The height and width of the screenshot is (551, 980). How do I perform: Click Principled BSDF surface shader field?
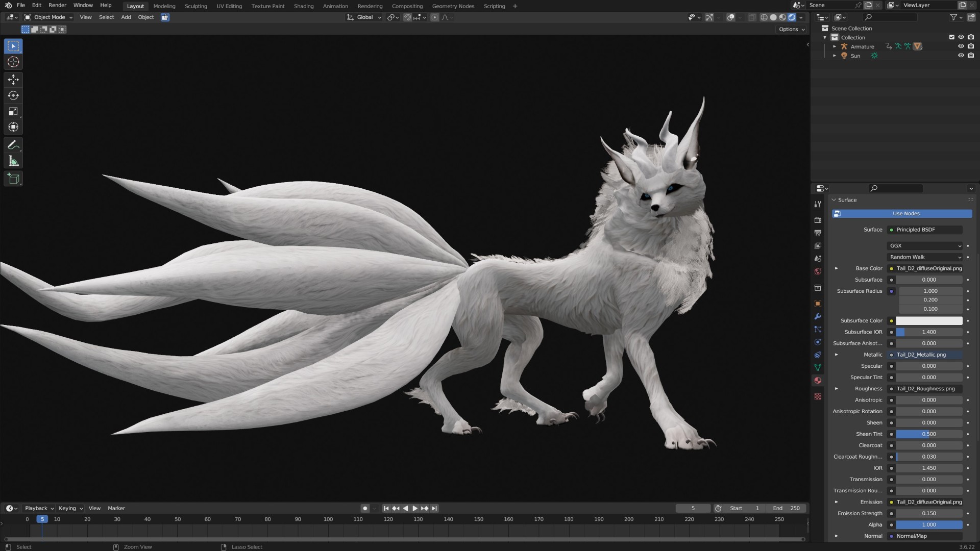(925, 230)
